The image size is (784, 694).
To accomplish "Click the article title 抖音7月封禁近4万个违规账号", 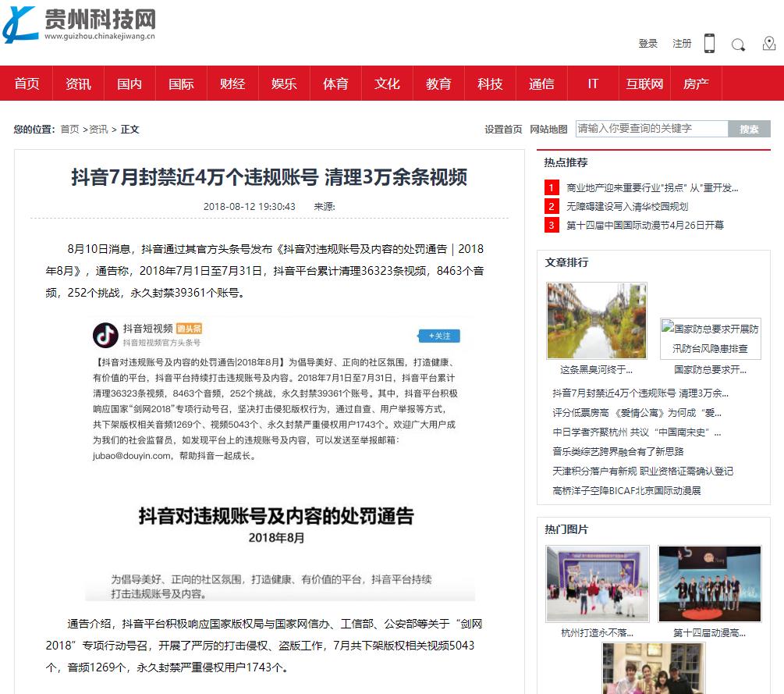I will 269,178.
